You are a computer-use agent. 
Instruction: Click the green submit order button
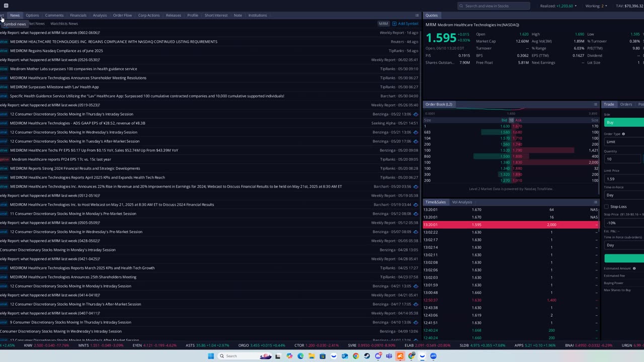click(x=624, y=258)
